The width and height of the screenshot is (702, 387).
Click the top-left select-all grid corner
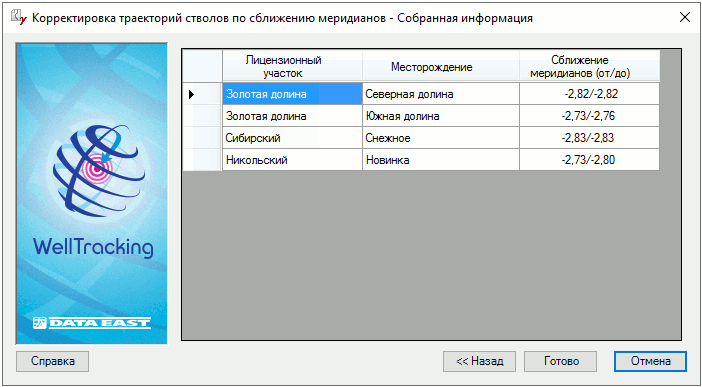coord(203,66)
